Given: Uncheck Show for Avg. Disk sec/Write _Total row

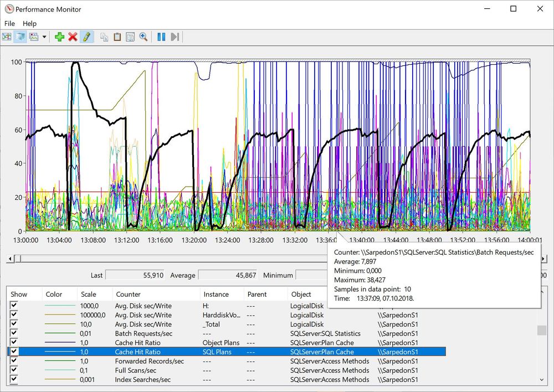Looking at the screenshot, I should click(14, 323).
